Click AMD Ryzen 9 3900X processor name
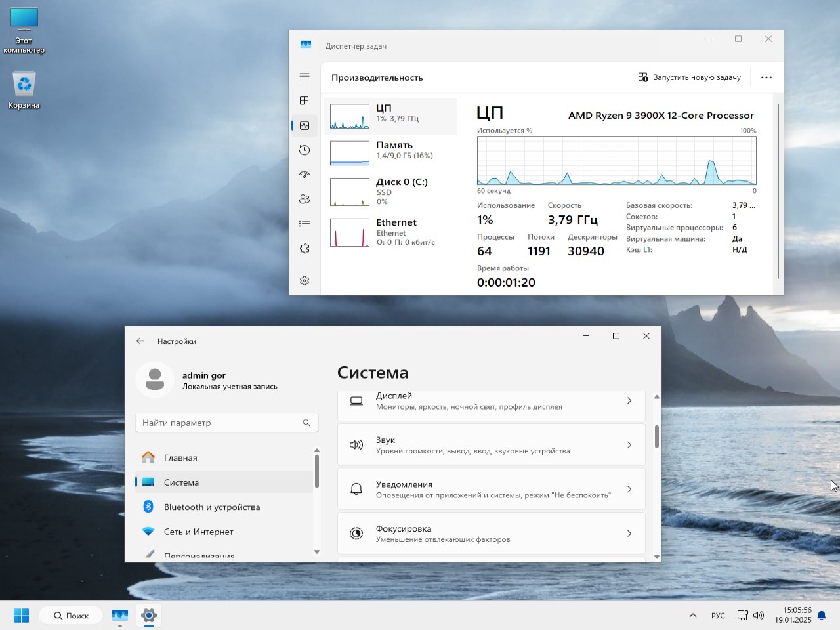 point(661,115)
